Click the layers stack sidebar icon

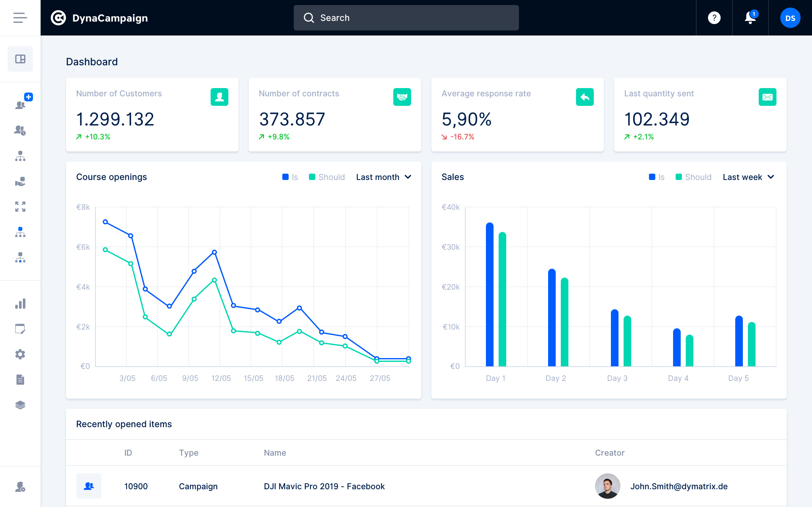[20, 405]
